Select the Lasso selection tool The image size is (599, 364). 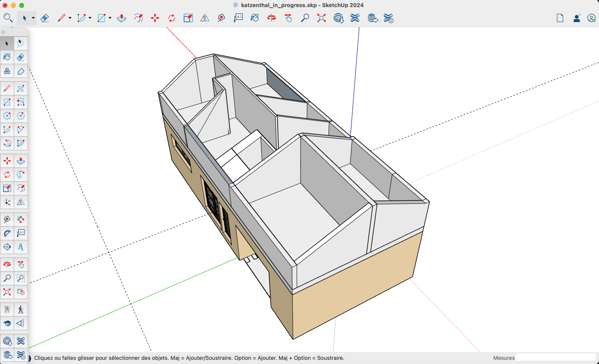(20, 43)
